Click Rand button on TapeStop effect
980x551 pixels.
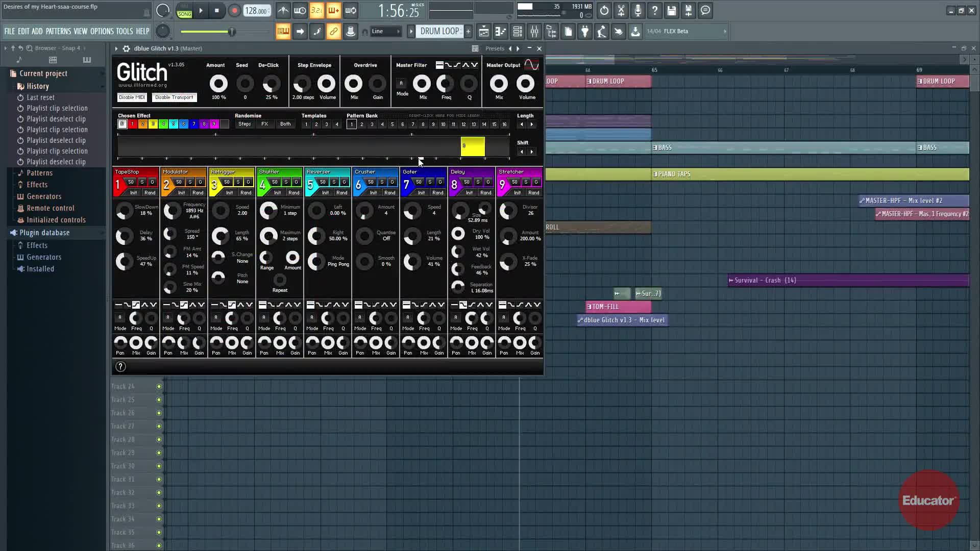pos(150,193)
